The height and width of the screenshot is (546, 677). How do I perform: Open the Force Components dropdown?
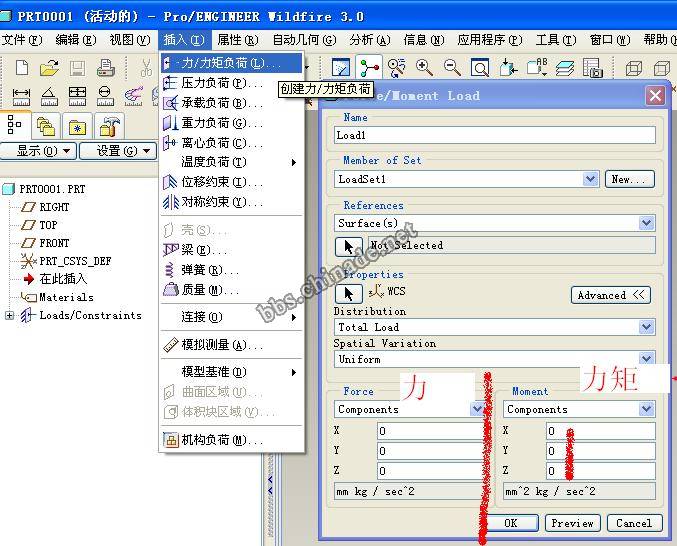pos(477,409)
